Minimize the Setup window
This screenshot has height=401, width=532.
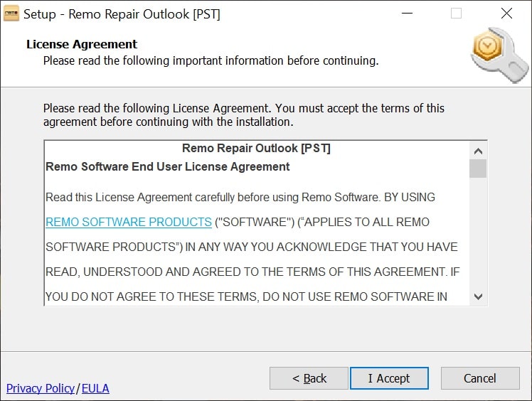click(x=407, y=14)
